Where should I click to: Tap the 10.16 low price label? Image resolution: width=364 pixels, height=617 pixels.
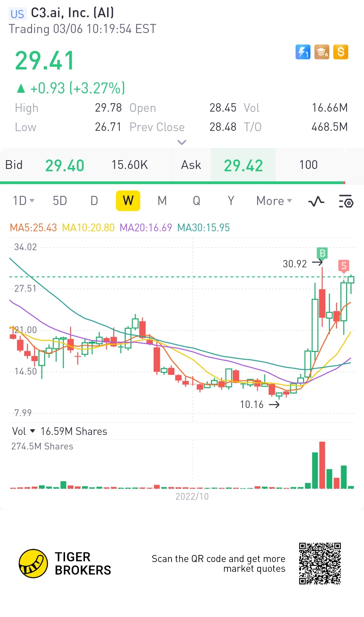coord(252,404)
